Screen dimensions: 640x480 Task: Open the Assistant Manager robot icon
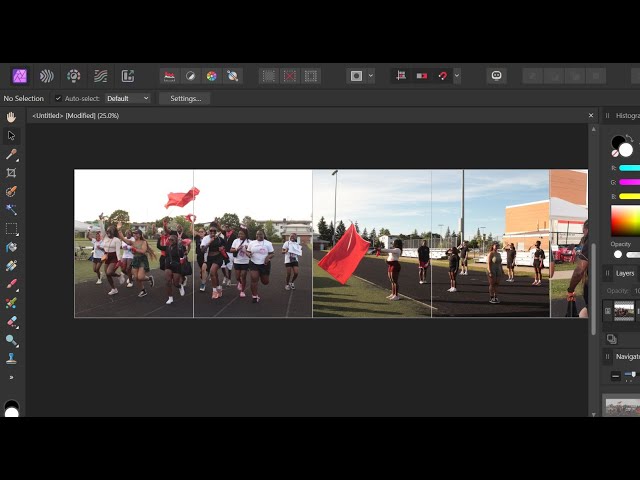click(x=497, y=76)
